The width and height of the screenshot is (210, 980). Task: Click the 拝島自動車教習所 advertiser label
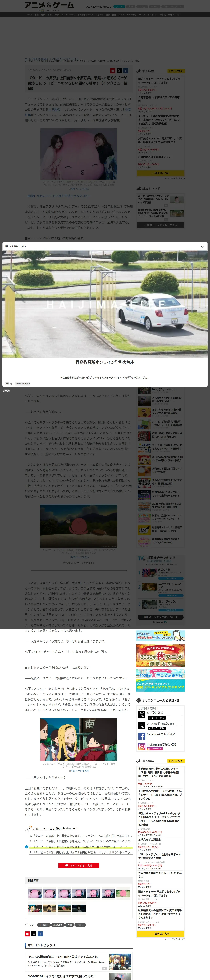(22, 384)
